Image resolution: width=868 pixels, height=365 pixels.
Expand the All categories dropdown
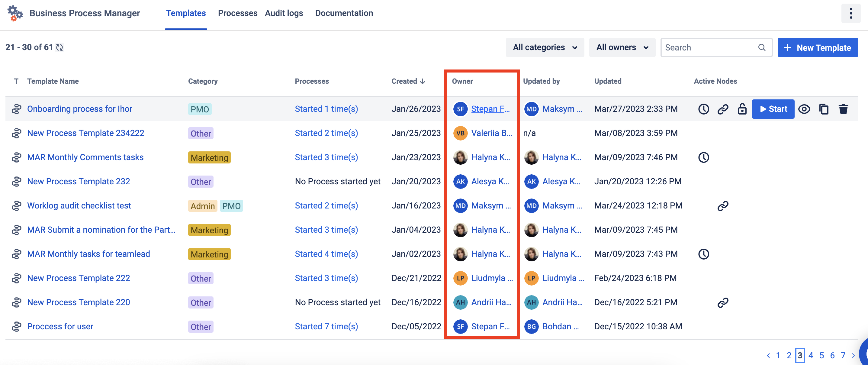[545, 47]
